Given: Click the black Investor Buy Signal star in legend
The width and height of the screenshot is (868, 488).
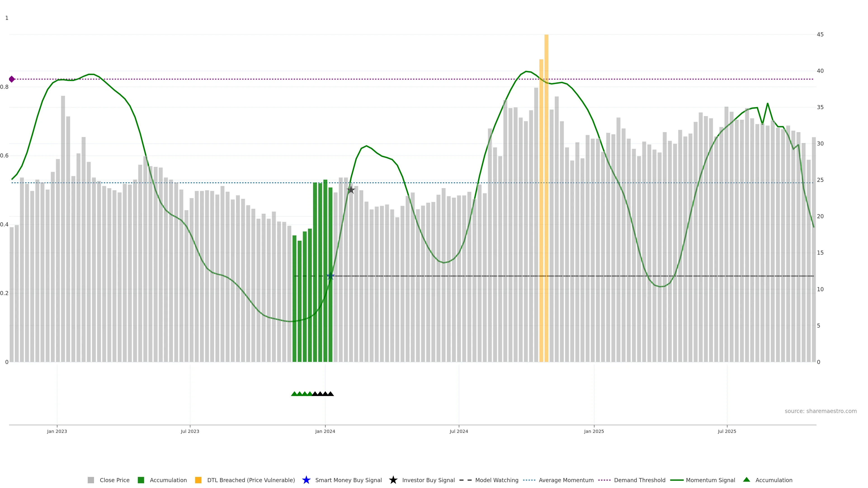Looking at the screenshot, I should click(393, 480).
